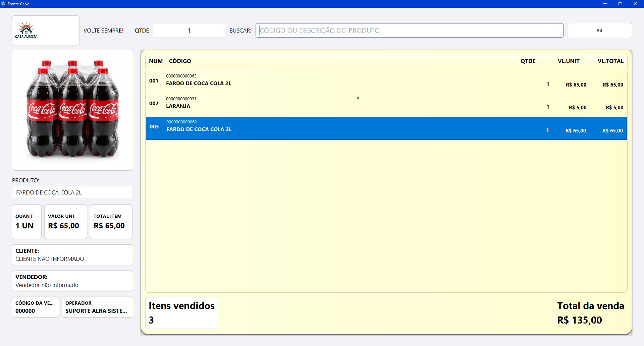Click the product name field under PRODUTO

click(72, 192)
